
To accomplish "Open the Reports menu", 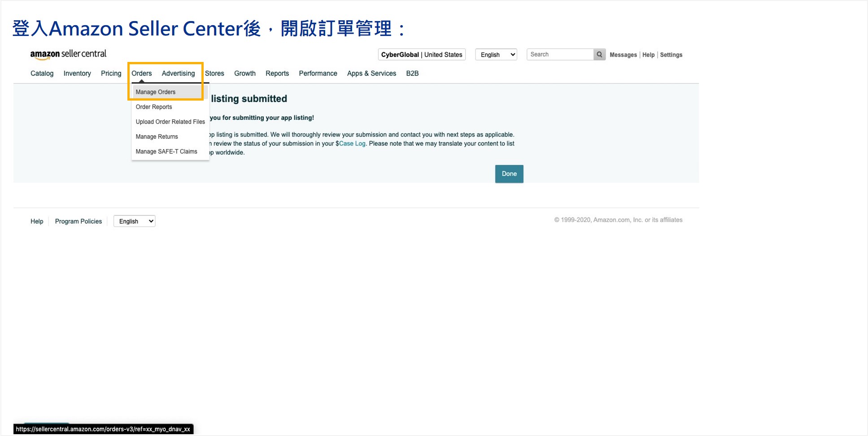I will point(277,73).
